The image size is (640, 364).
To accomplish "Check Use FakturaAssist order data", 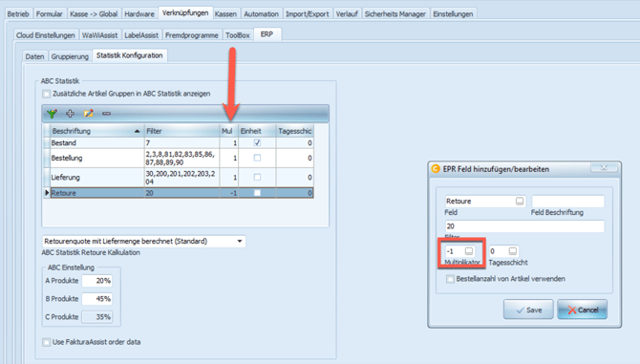I will coord(47,342).
